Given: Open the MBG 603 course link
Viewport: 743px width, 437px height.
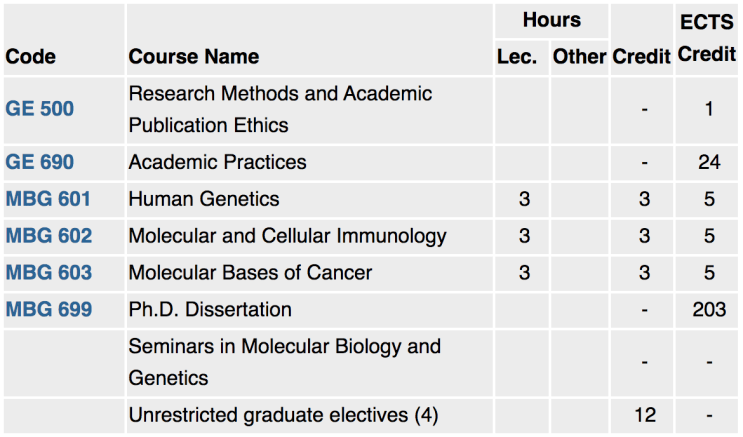Looking at the screenshot, I should pos(49,273).
